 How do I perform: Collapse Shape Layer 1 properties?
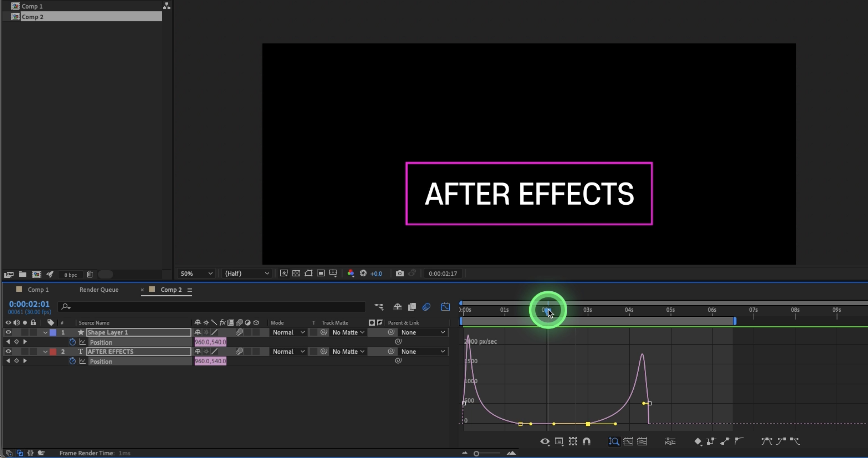point(45,332)
